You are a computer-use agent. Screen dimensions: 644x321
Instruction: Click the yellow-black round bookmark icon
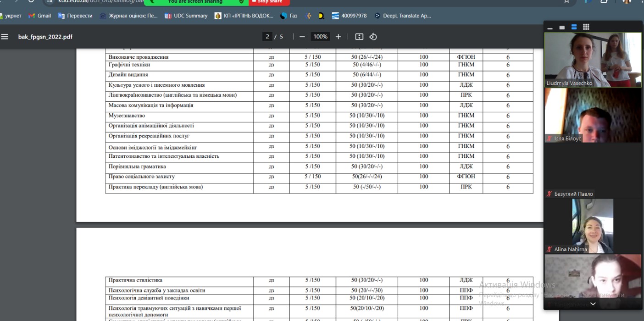(x=321, y=16)
